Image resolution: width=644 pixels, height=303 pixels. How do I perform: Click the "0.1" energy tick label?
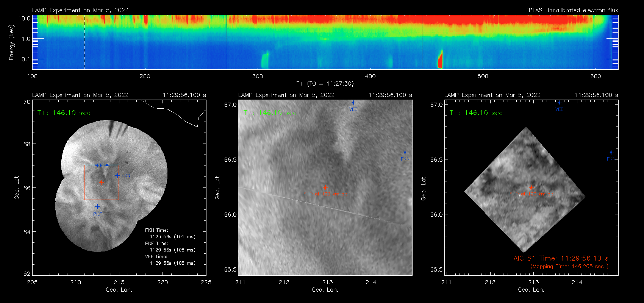coord(26,59)
